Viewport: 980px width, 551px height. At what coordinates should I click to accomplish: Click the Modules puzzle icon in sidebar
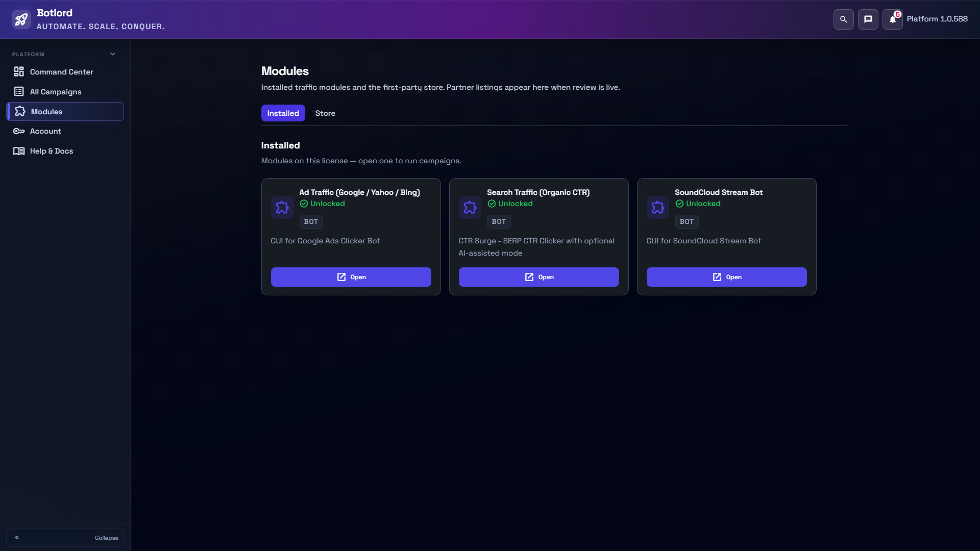[x=20, y=112]
